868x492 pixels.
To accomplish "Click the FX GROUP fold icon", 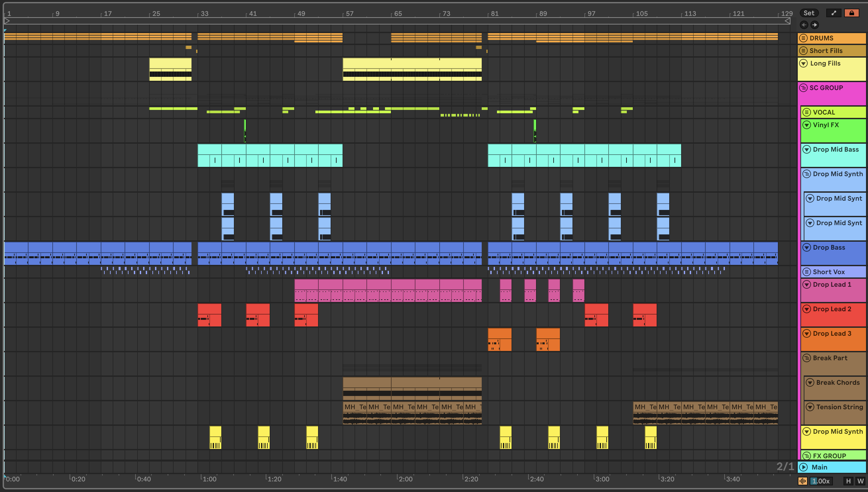I will tap(807, 456).
